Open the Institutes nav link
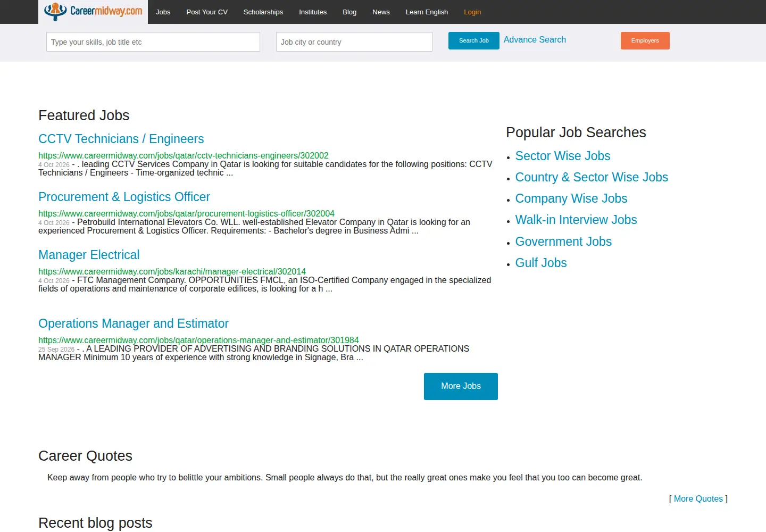Image resolution: width=766 pixels, height=532 pixels. coord(313,12)
